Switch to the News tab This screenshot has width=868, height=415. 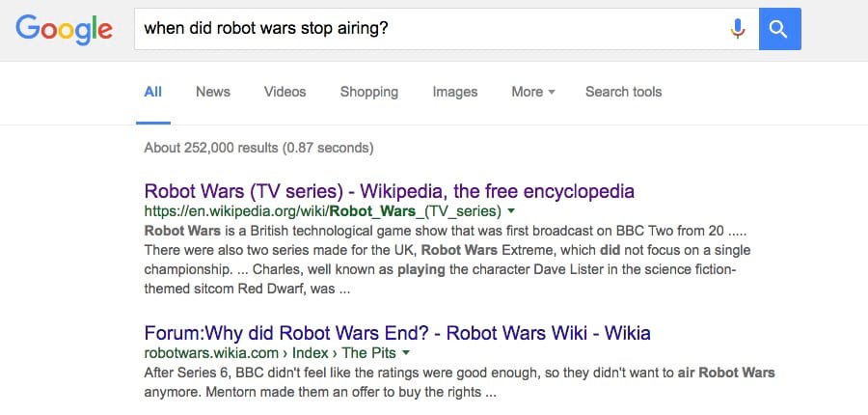(x=212, y=92)
